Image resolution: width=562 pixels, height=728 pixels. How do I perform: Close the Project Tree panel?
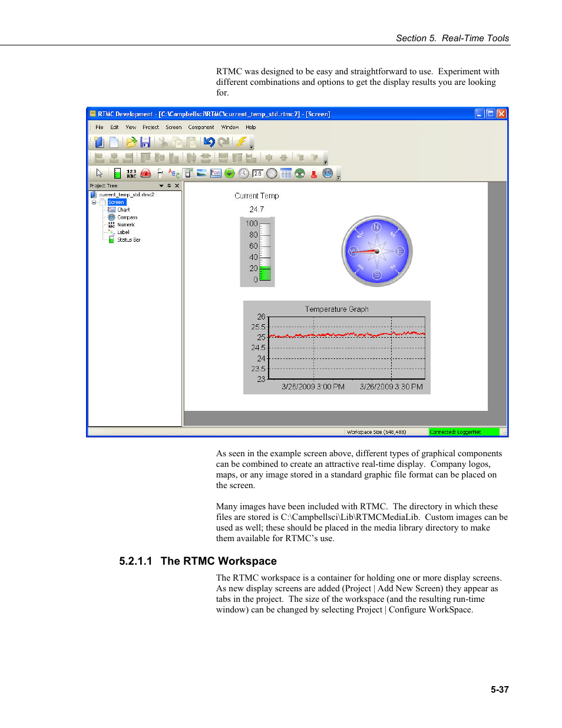tap(177, 186)
